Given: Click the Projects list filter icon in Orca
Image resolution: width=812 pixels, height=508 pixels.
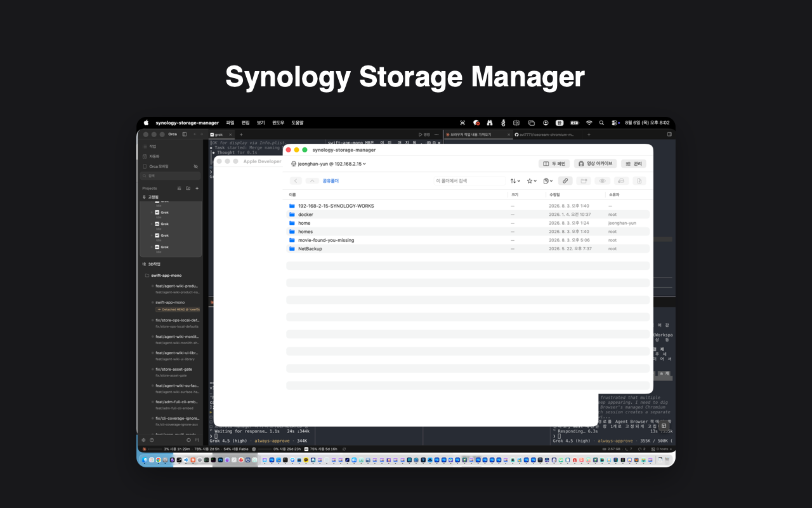Looking at the screenshot, I should point(179,188).
